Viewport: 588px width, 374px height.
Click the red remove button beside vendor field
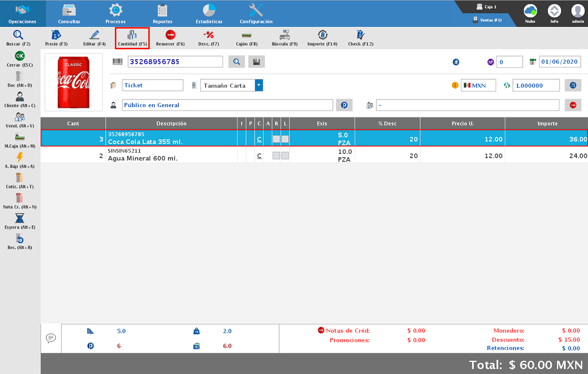point(573,105)
